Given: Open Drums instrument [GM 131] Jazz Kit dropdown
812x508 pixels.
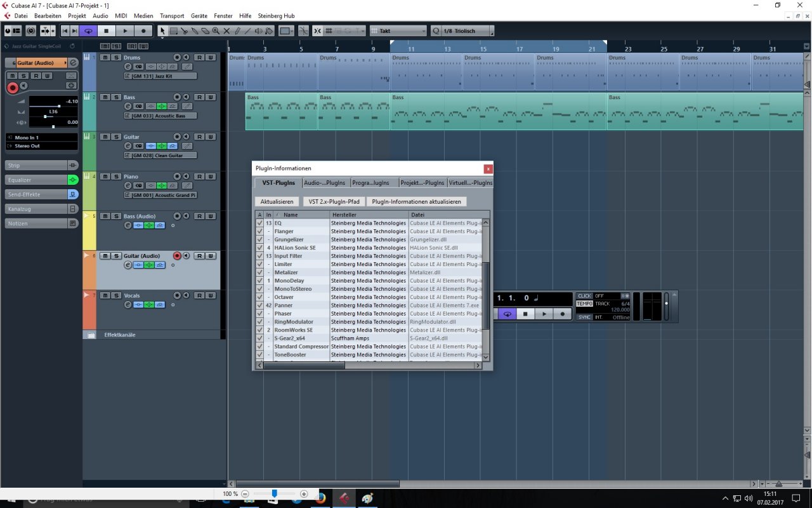Looking at the screenshot, I should (160, 76).
